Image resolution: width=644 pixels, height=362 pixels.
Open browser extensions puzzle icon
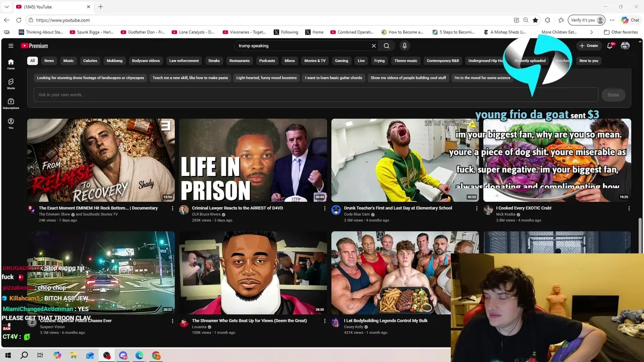coord(547,20)
